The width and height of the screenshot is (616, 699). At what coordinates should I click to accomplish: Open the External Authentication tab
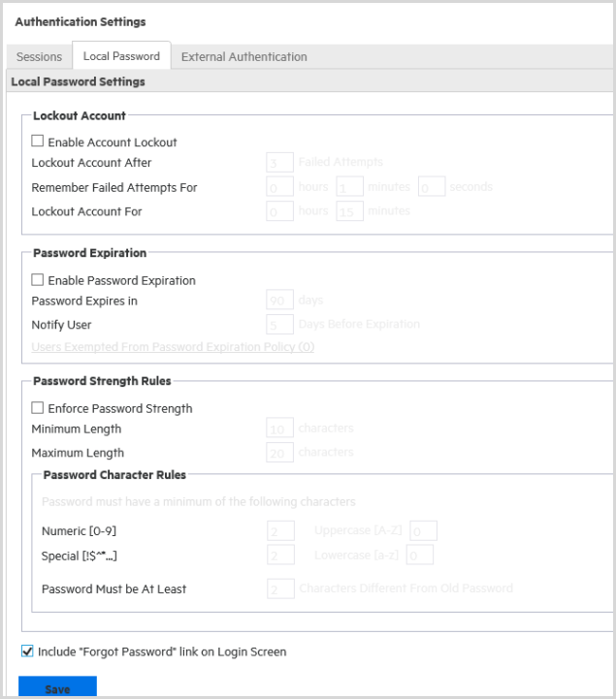(243, 57)
